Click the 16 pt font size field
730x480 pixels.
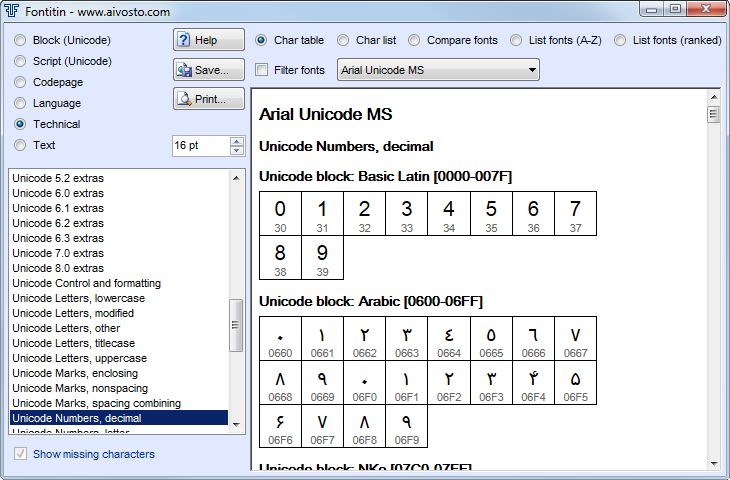200,146
